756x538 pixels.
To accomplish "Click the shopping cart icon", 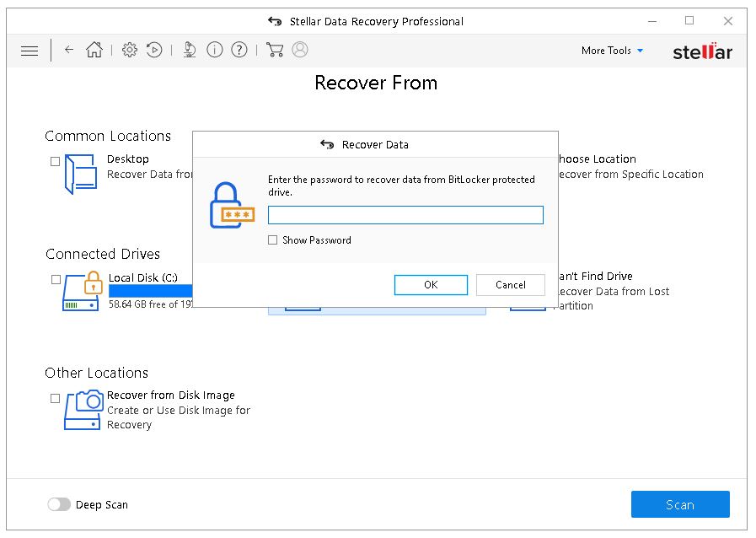I will 275,50.
